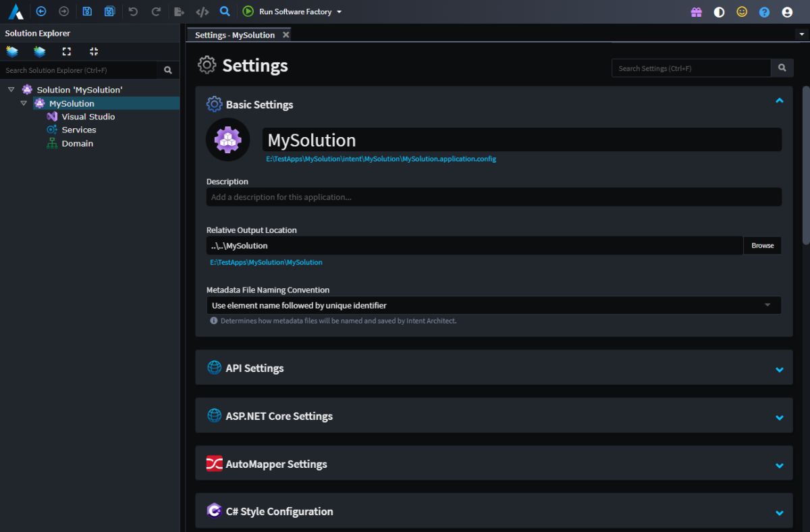Screen dimensions: 810x532
Task: Expand the API Settings section
Action: click(x=780, y=369)
